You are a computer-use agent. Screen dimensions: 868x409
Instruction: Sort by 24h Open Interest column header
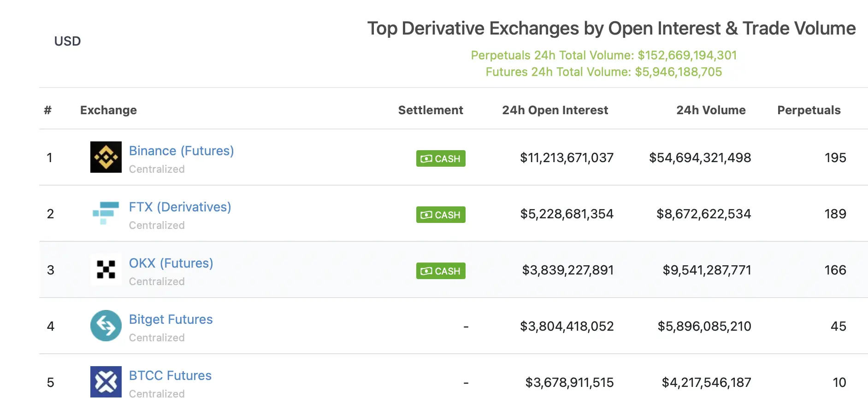click(555, 110)
